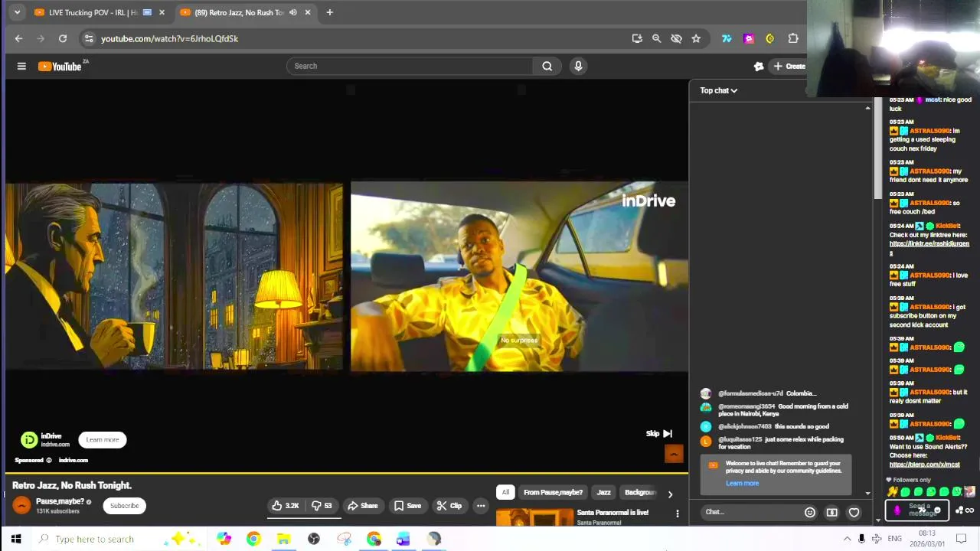
Task: Open a new browser tab
Action: pos(329,12)
